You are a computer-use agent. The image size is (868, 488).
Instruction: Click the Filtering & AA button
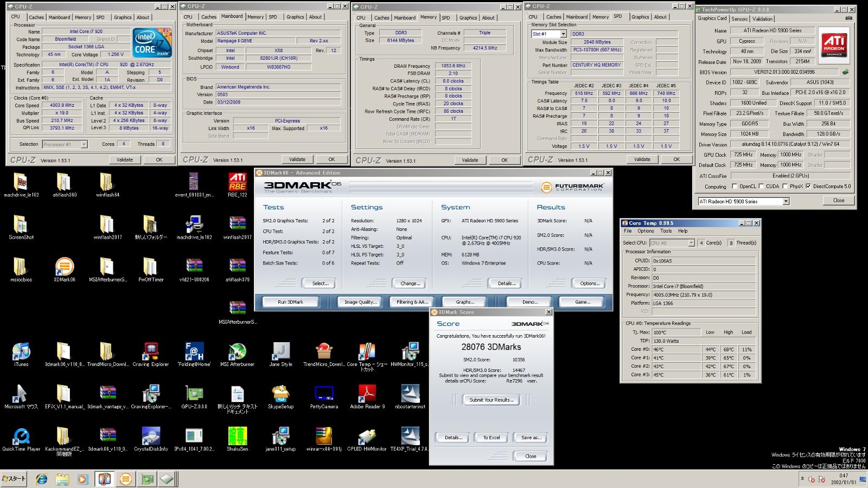click(x=412, y=302)
